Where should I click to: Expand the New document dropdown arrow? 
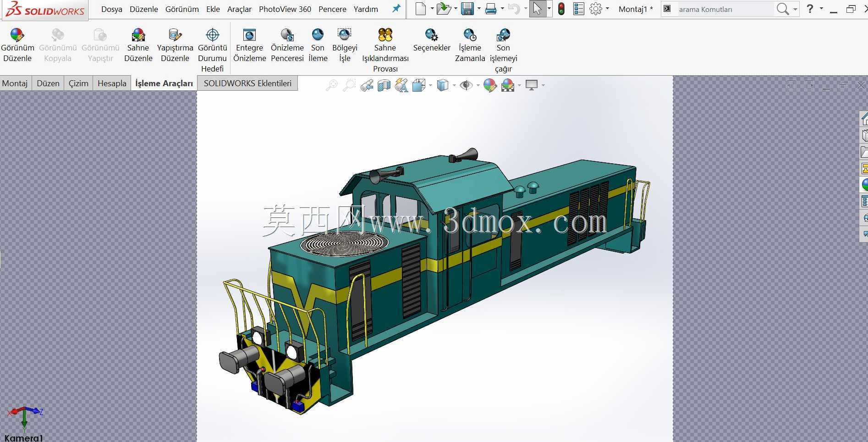tap(432, 9)
